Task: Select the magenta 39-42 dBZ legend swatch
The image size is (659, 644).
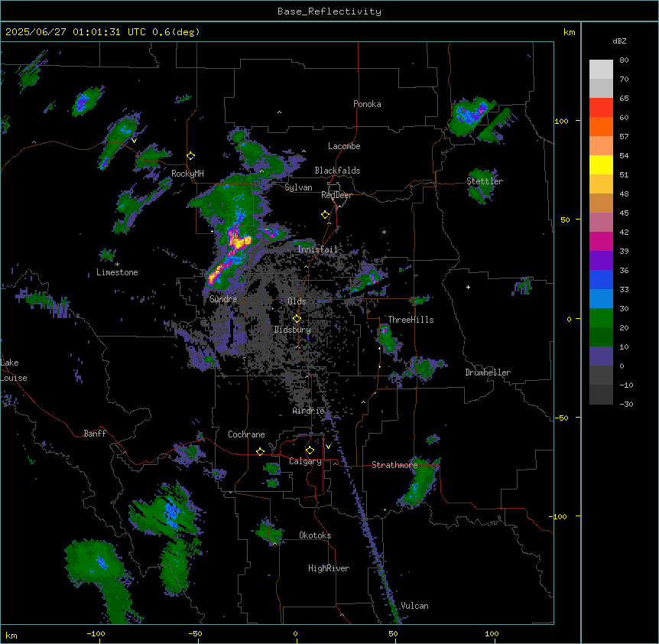Action: (601, 241)
